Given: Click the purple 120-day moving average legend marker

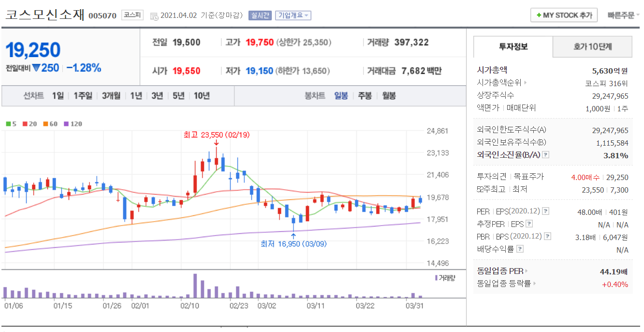Looking at the screenshot, I should tap(66, 124).
